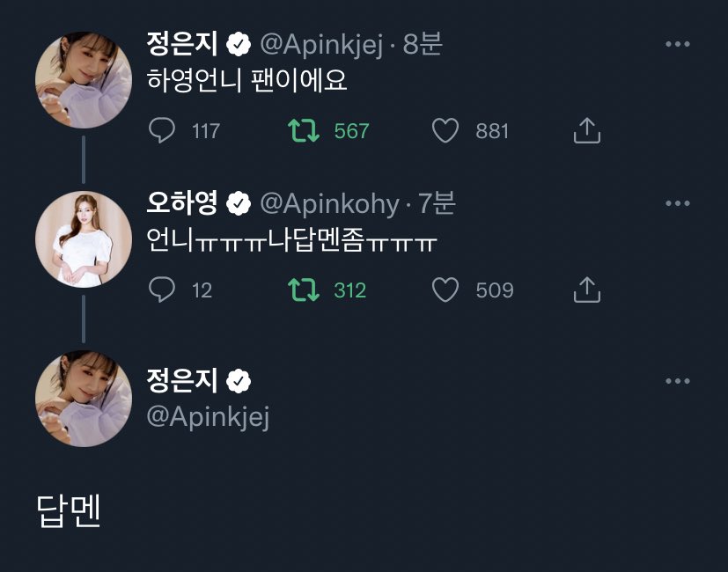
Task: Open the share icon on the first tweet
Action: click(x=586, y=129)
